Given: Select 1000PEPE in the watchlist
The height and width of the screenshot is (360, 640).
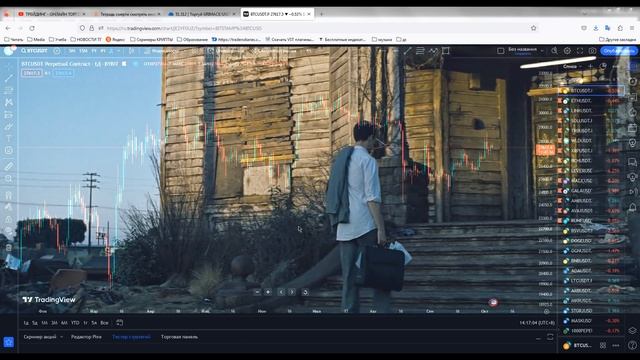Looking at the screenshot, I should [592, 331].
